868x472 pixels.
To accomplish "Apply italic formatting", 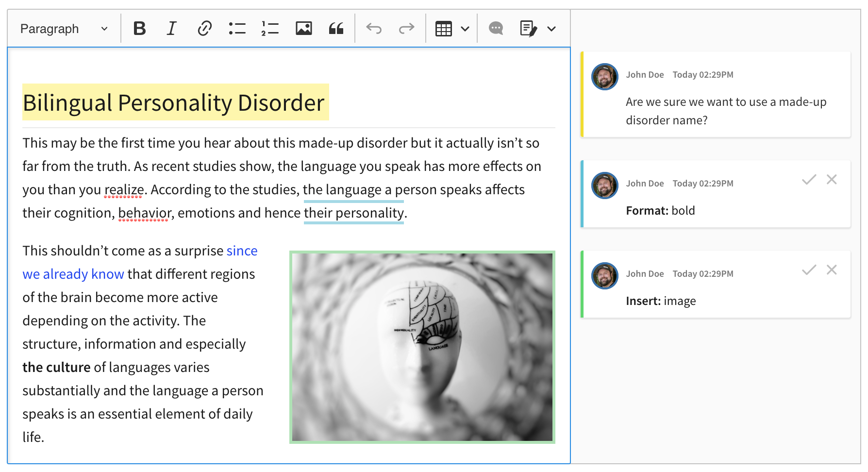I will pyautogui.click(x=171, y=28).
